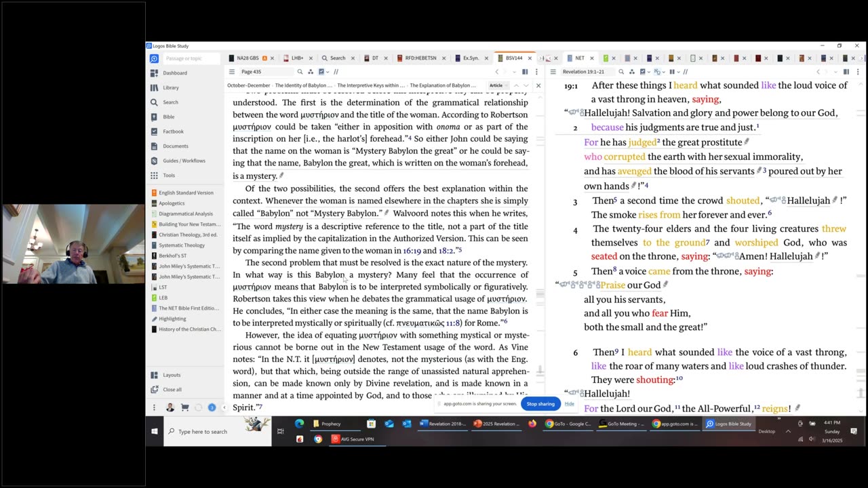The image size is (868, 488).
Task: Open user profile avatar in sidebar
Action: point(170,407)
